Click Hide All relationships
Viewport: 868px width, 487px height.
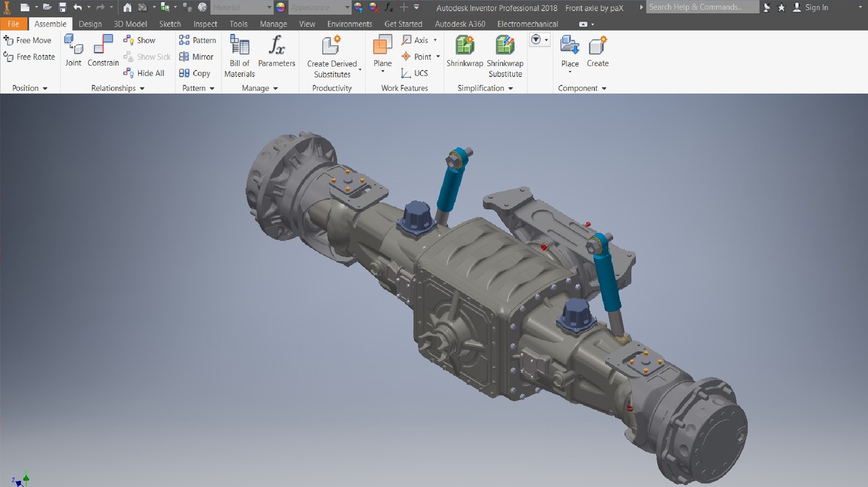tap(144, 73)
